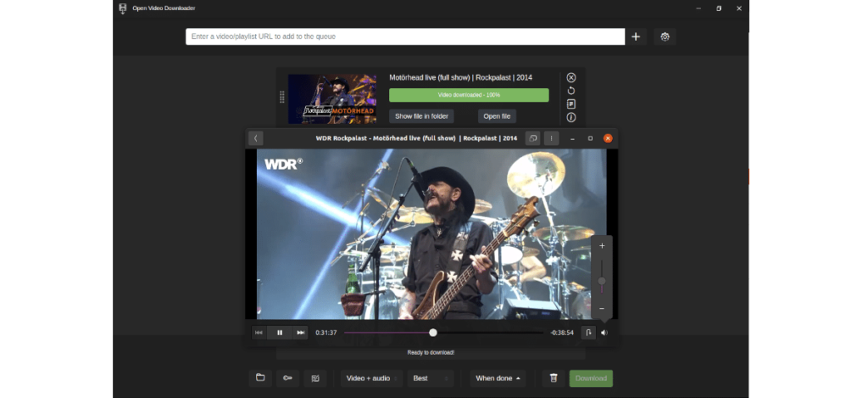Open the Video + audio format dropdown
The image size is (868, 398).
click(371, 378)
